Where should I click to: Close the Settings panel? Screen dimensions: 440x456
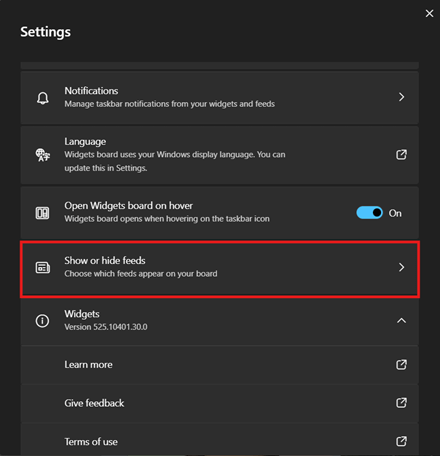429,13
